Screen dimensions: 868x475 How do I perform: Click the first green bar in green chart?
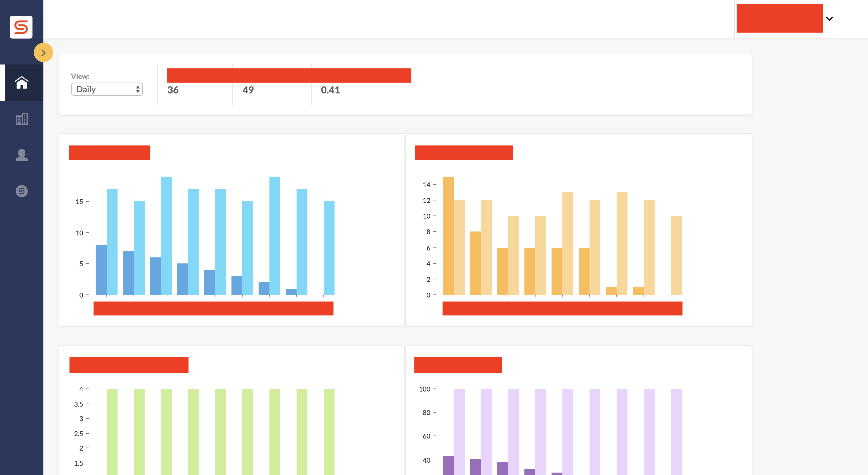click(x=112, y=432)
